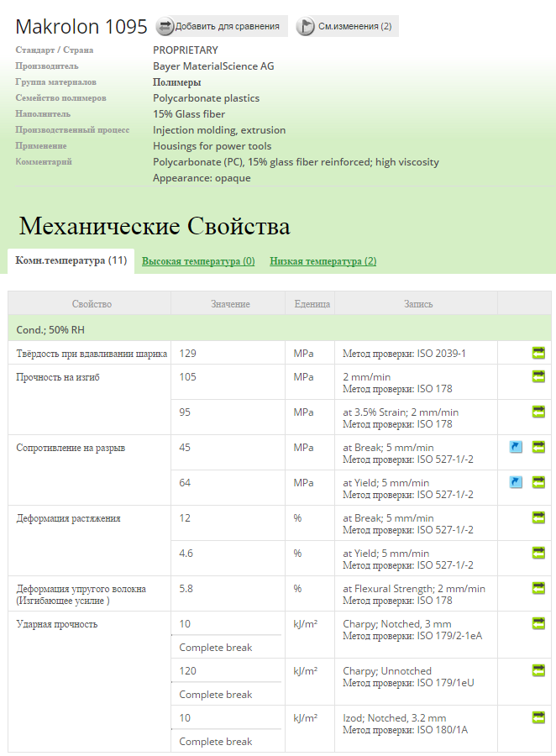
Task: Click the compare icon for Izod Notched row
Action: pos(538,717)
